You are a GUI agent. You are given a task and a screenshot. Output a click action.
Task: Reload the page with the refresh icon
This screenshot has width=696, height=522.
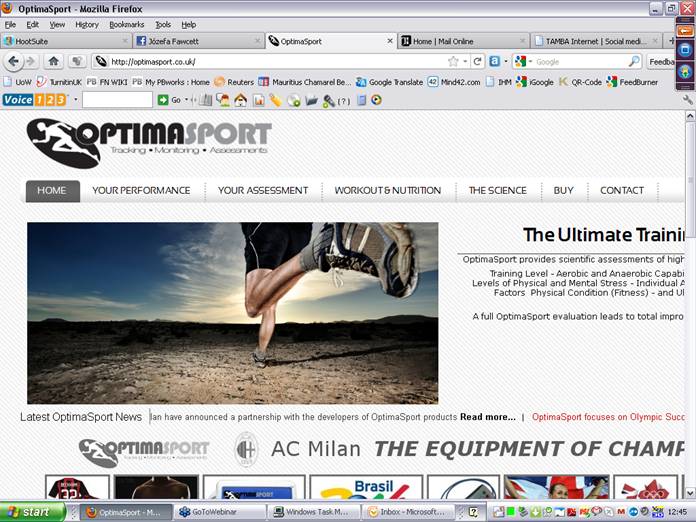(x=477, y=62)
